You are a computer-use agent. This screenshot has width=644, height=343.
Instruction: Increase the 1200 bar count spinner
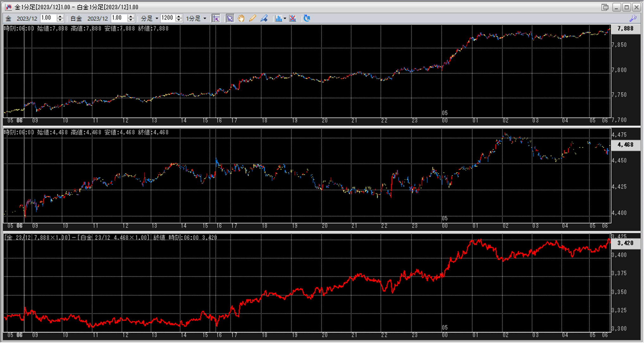tap(179, 16)
